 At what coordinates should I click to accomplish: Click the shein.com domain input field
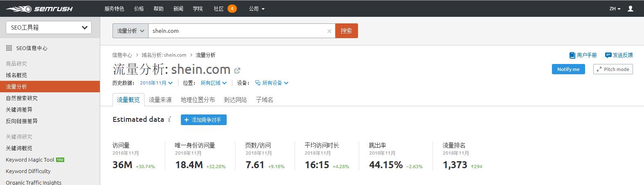point(237,31)
